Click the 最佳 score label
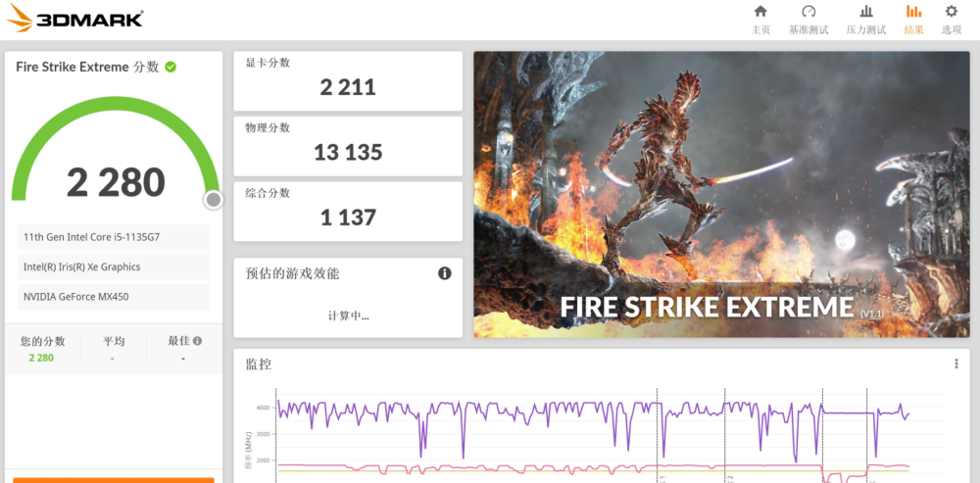Viewport: 980px width, 483px height. [178, 341]
